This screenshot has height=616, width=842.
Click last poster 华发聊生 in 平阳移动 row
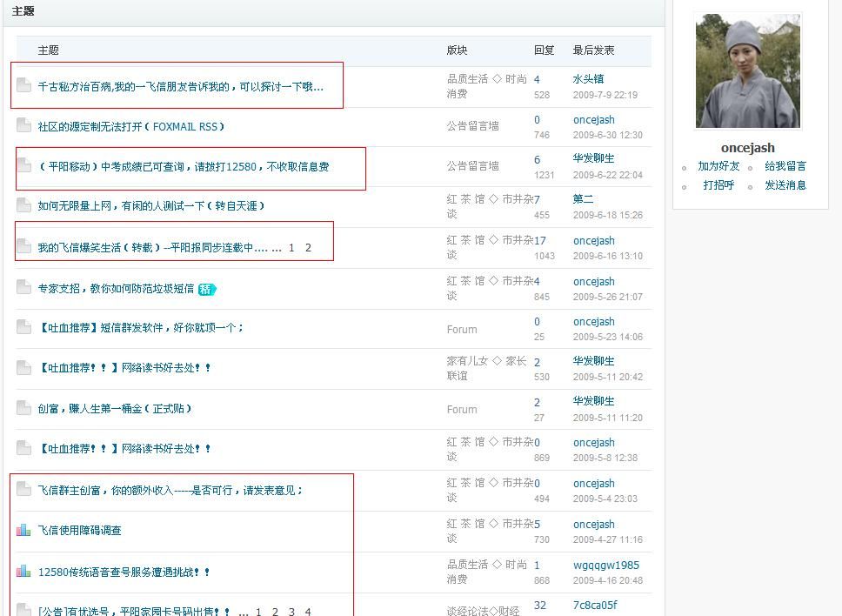[594, 158]
